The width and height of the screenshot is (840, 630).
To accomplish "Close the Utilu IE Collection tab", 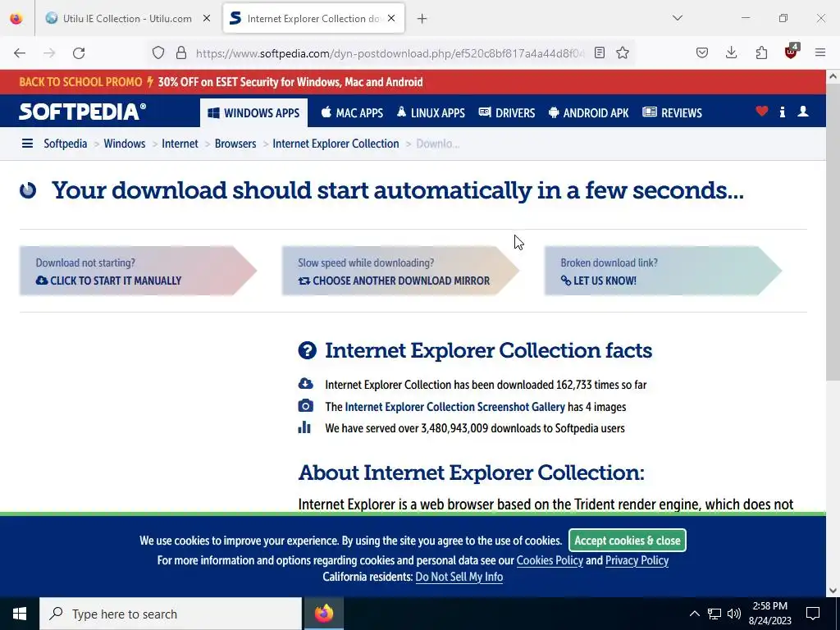I will coord(207,18).
